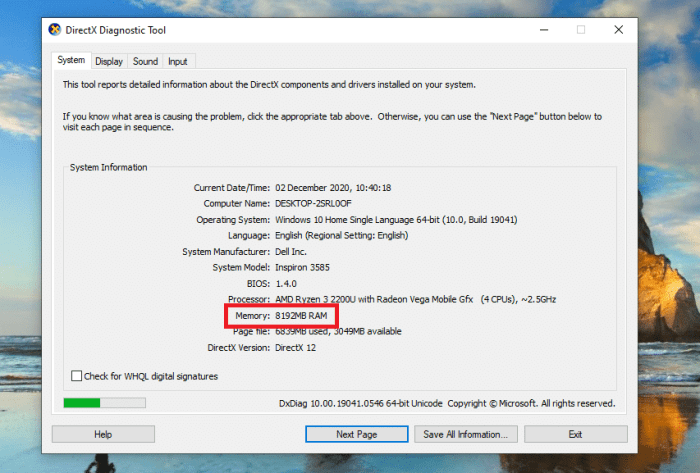Click BIOS value '1.4.0'

(x=286, y=284)
